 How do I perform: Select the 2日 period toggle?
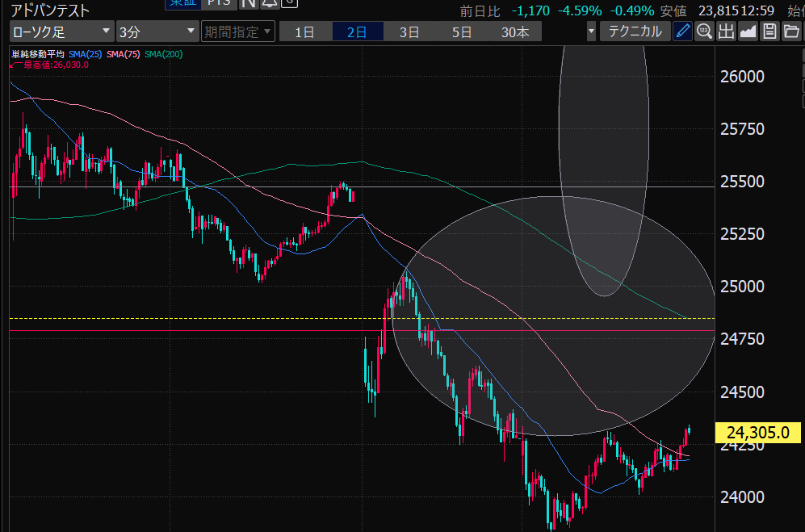pos(356,32)
